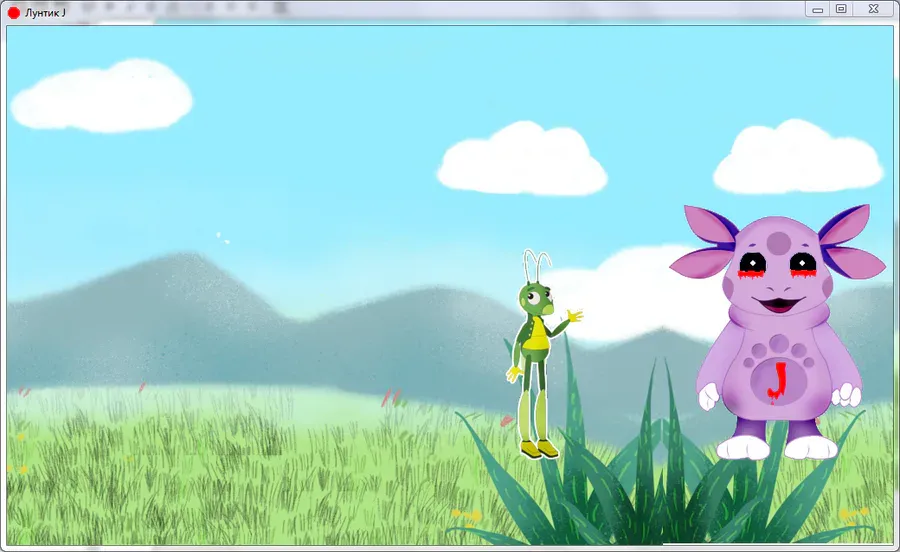The width and height of the screenshot is (900, 552).
Task: Click the green grasshopper character
Action: tap(543, 355)
